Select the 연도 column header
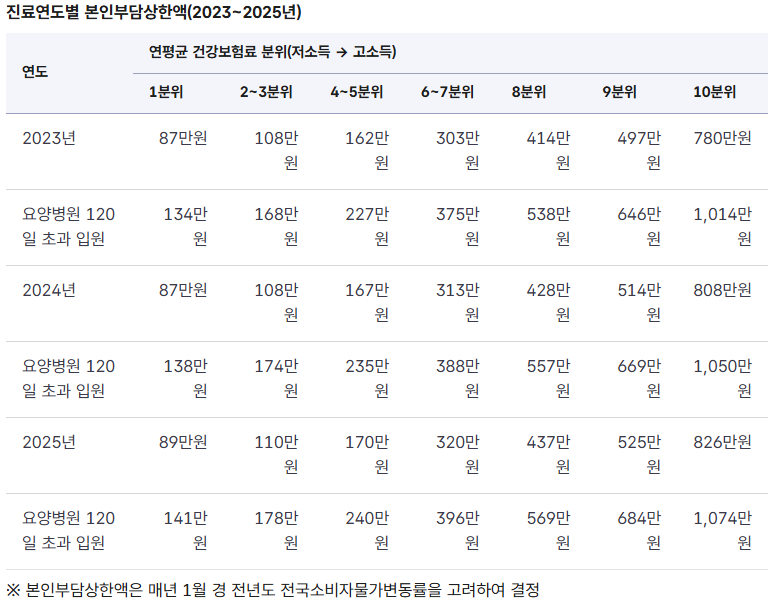The width and height of the screenshot is (773, 604). (35, 72)
